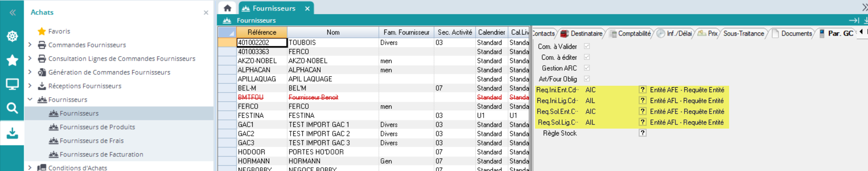Sort by the Référence column header
Screen dimensions: 868x171
[262, 32]
